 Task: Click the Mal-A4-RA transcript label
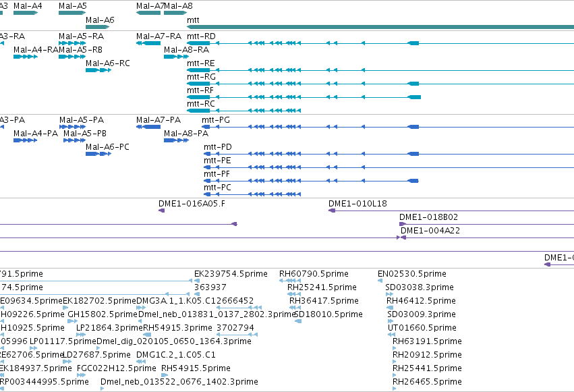click(36, 50)
